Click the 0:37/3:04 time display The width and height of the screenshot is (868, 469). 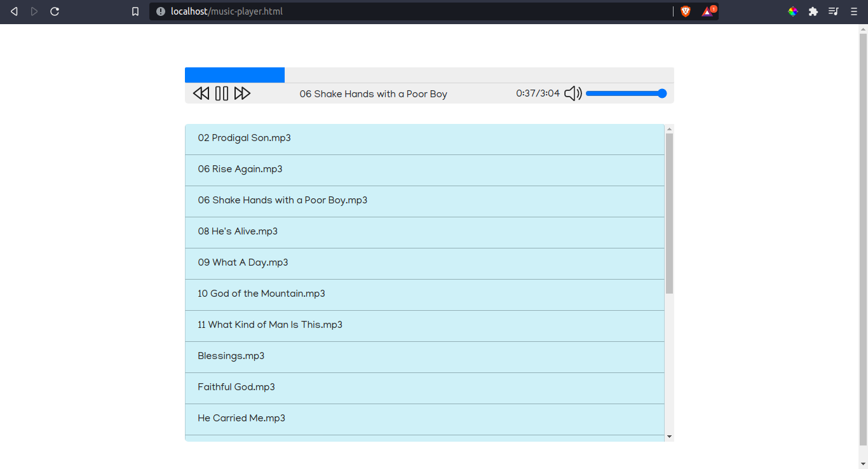538,93
